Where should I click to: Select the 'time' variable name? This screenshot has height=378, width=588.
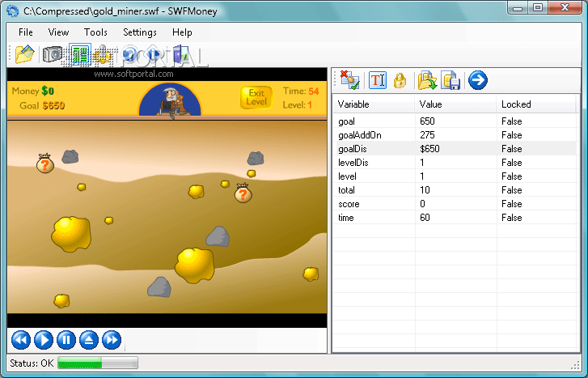coord(345,218)
